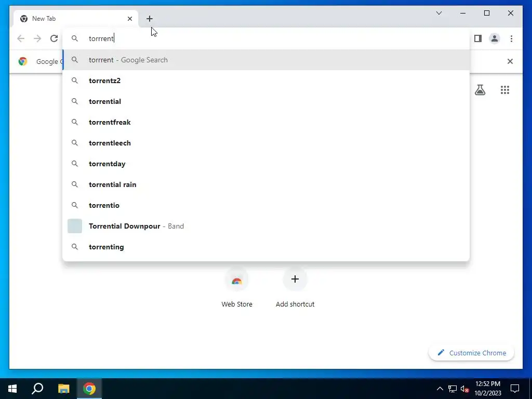532x399 pixels.
Task: Choose the torrenting suggestion
Action: click(x=266, y=247)
